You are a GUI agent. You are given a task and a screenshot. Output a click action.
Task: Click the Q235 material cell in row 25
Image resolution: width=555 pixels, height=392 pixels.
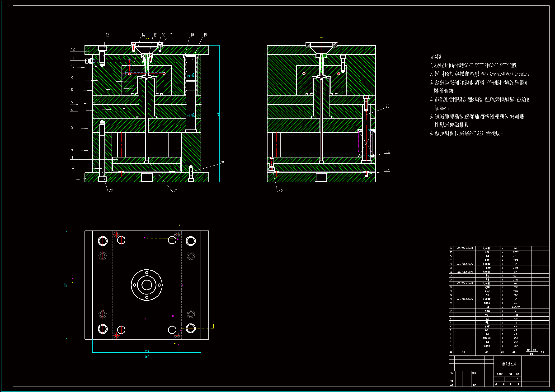515,252
